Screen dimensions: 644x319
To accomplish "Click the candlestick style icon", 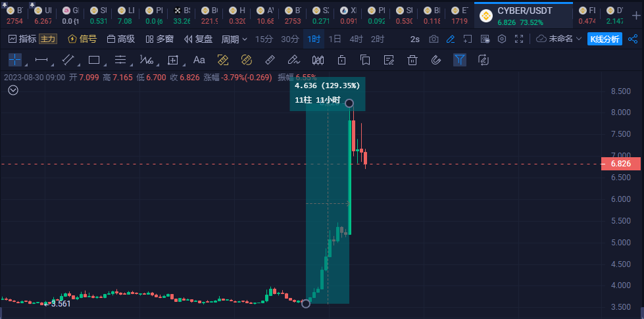I will (318, 60).
